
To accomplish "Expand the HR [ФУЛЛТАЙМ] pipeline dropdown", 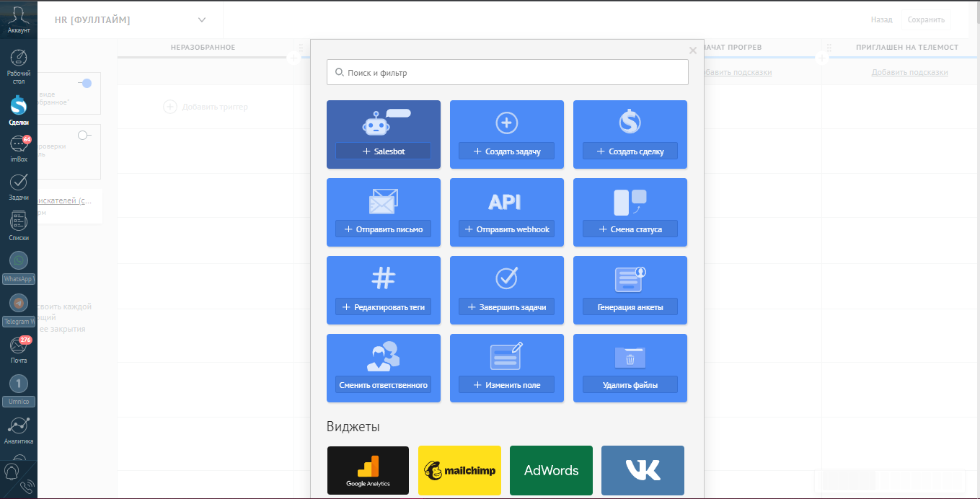I will (x=202, y=19).
